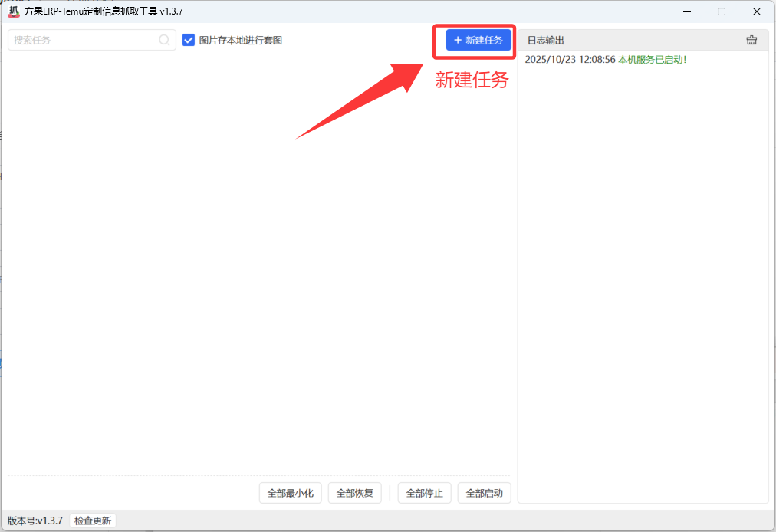Screen dimensions: 776x532
Task: Maximize the application window
Action: [x=722, y=11]
